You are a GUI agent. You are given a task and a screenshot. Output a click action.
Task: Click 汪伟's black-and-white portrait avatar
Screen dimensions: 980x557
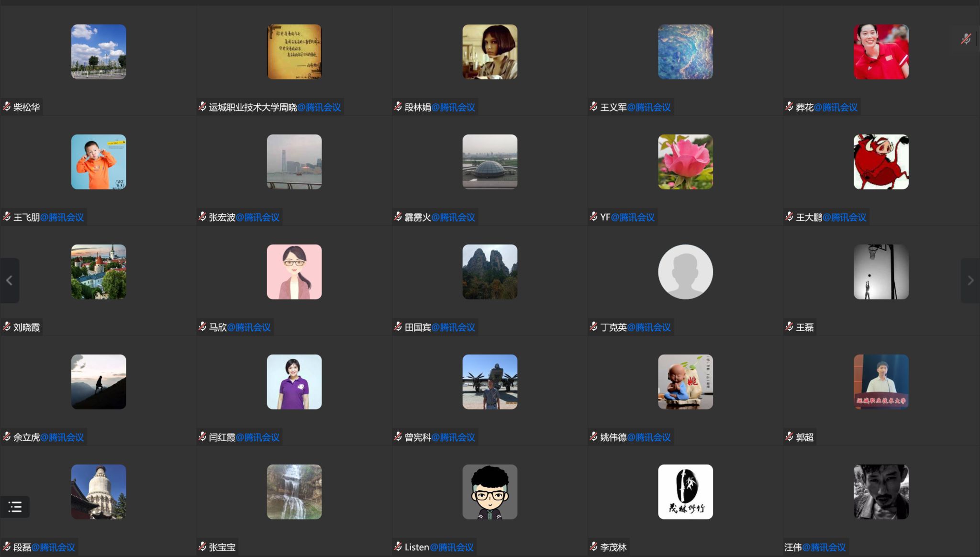(881, 492)
